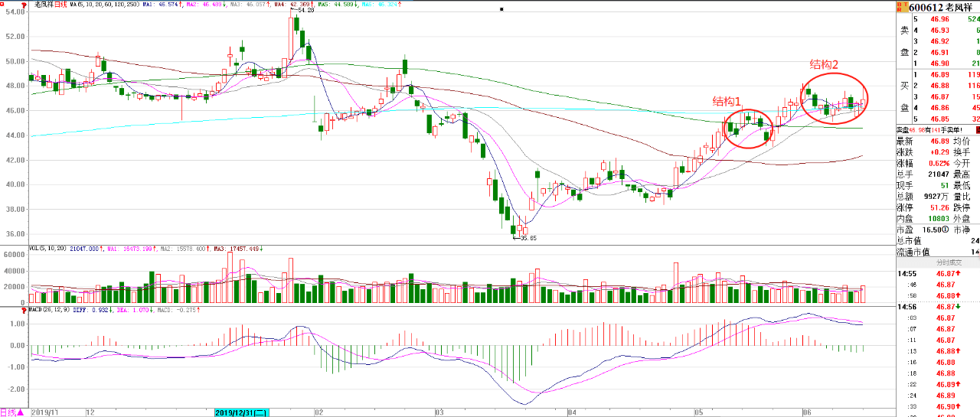Click the red question mark icon beside the main chart title
980x417 pixels.
tap(25, 5)
